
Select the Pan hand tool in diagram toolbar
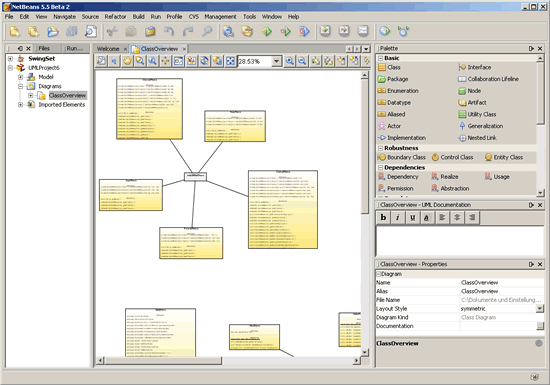click(x=127, y=61)
